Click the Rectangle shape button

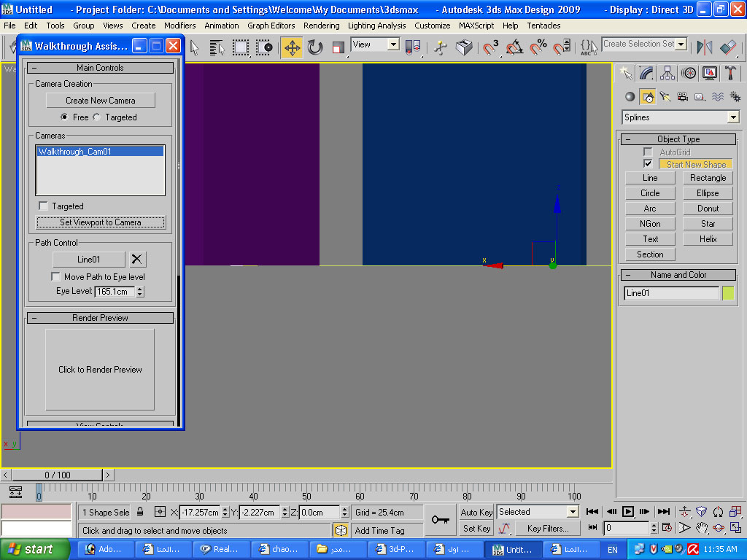point(708,178)
